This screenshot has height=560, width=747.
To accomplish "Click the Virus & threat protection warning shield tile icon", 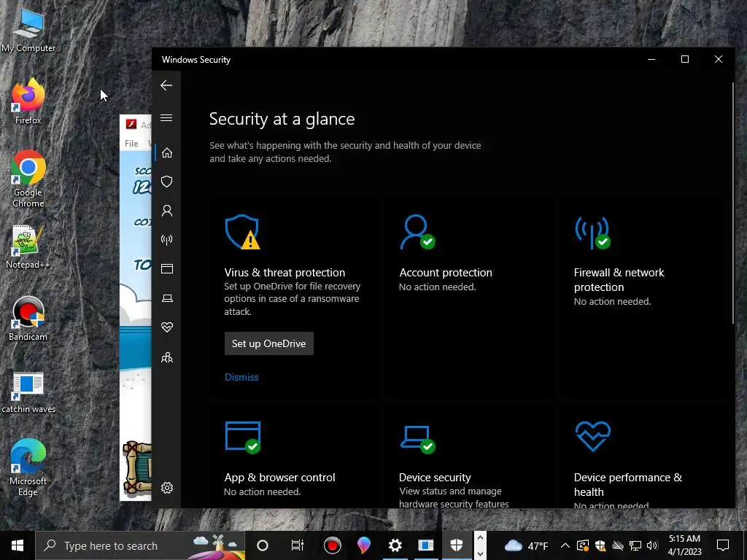I will [x=242, y=232].
